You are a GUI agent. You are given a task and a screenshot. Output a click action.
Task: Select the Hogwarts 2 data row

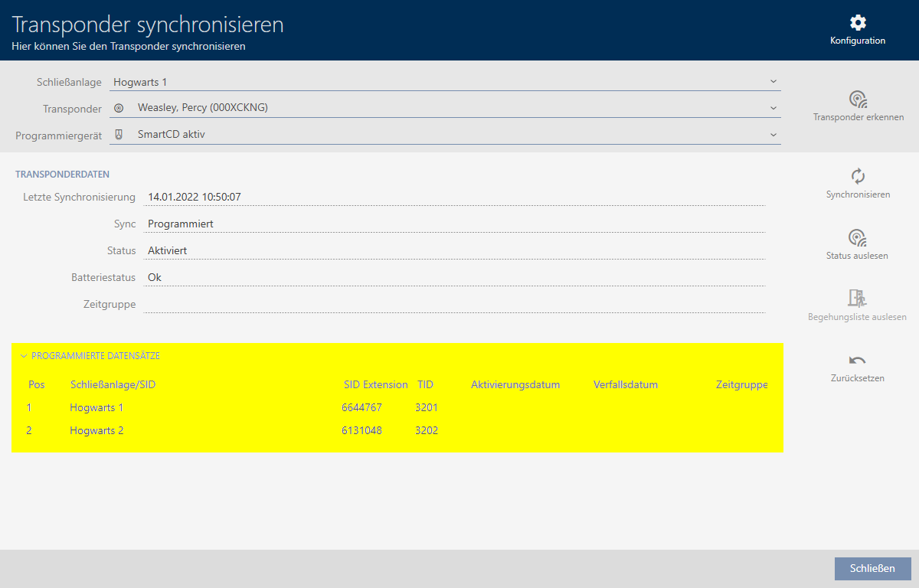click(x=96, y=430)
